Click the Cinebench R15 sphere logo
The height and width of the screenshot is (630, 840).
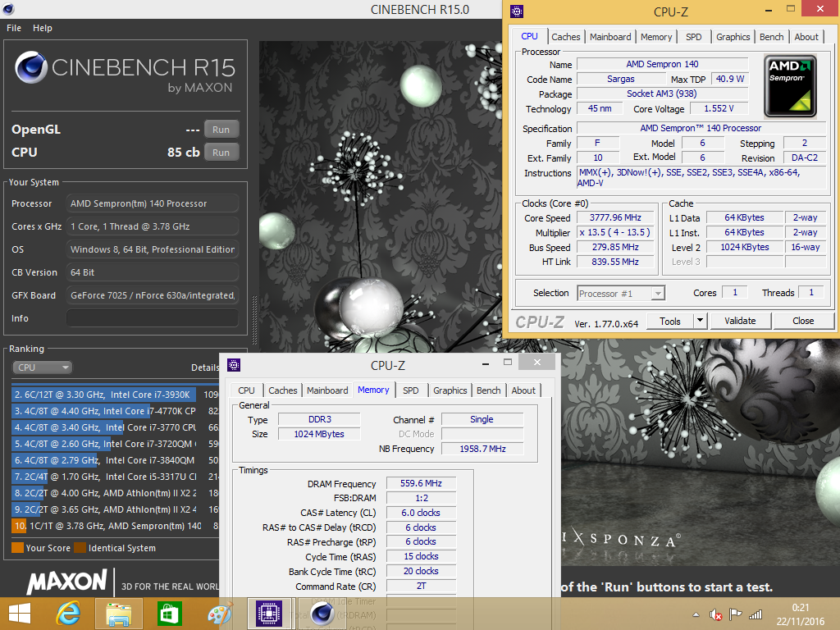pos(31,67)
